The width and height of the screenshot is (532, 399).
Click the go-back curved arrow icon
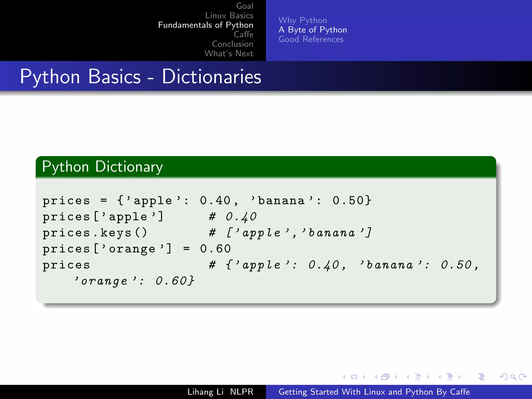(504, 377)
